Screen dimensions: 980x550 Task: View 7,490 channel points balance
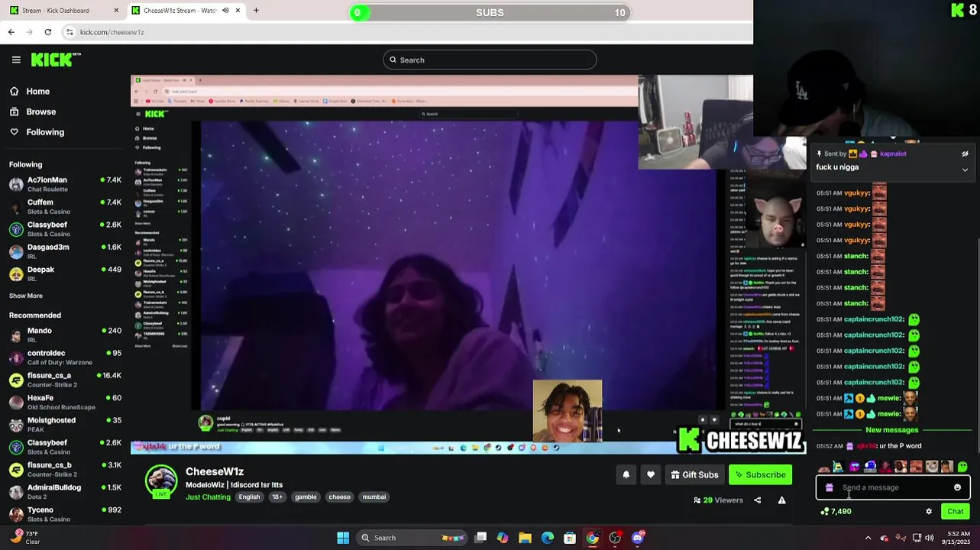tap(836, 511)
